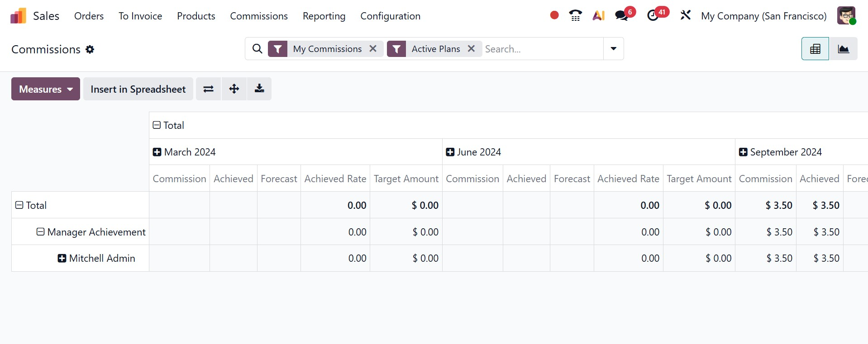Screen dimensions: 868x344
Task: Open the activities clock icon
Action: coord(653,16)
